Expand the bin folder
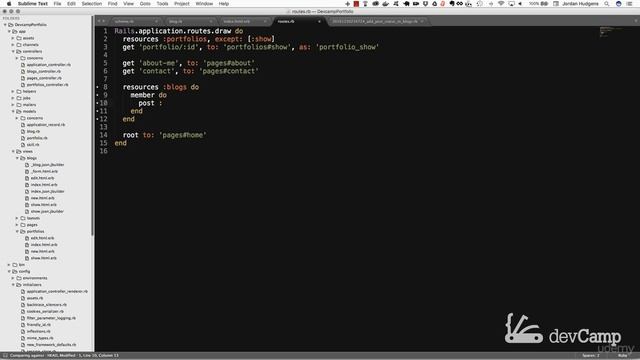640x360 pixels. [9, 264]
